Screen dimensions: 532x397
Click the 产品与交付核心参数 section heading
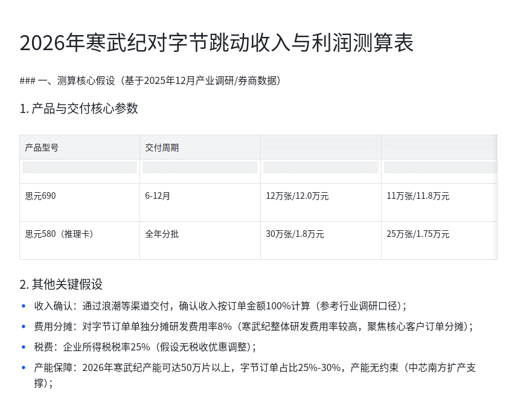point(79,109)
